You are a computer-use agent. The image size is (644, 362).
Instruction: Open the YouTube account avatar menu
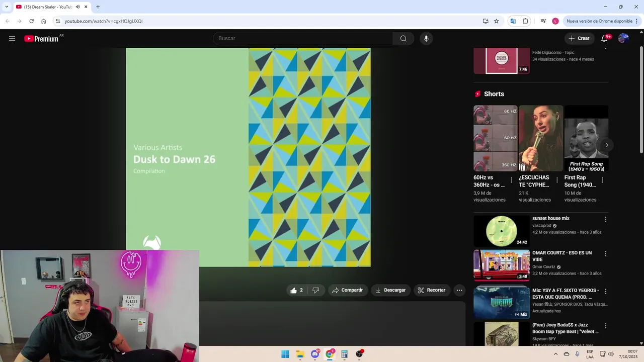point(623,38)
